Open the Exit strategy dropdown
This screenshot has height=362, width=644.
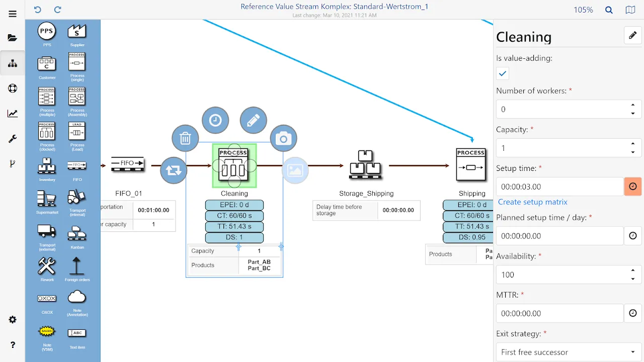[569, 352]
